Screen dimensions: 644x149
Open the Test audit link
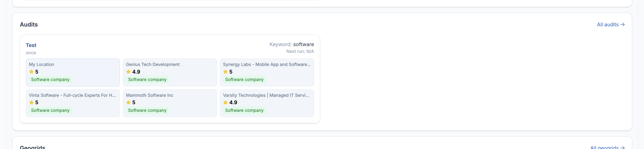click(x=31, y=45)
